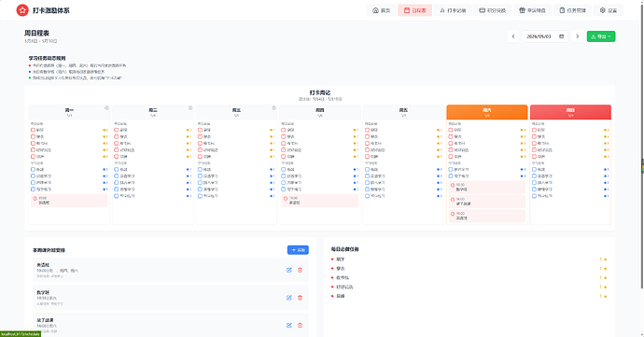Select the red 周日 day header
The image size is (644, 337).
click(x=570, y=112)
